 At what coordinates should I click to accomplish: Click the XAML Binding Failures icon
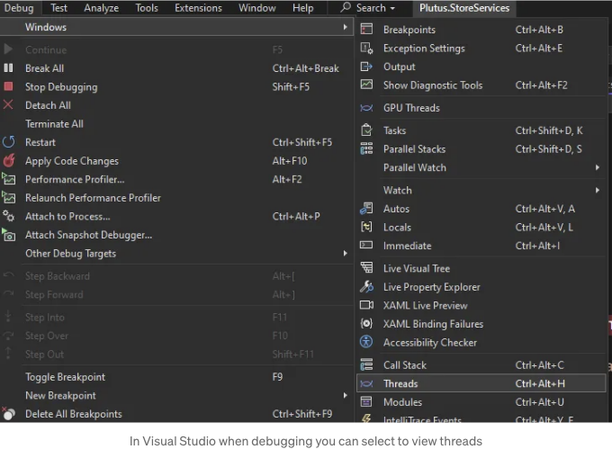366,324
